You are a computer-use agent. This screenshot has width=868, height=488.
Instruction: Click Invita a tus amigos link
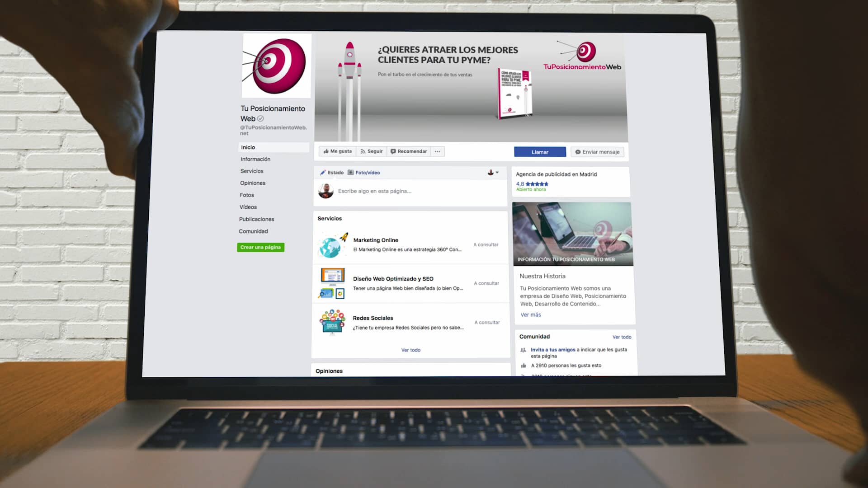(553, 350)
